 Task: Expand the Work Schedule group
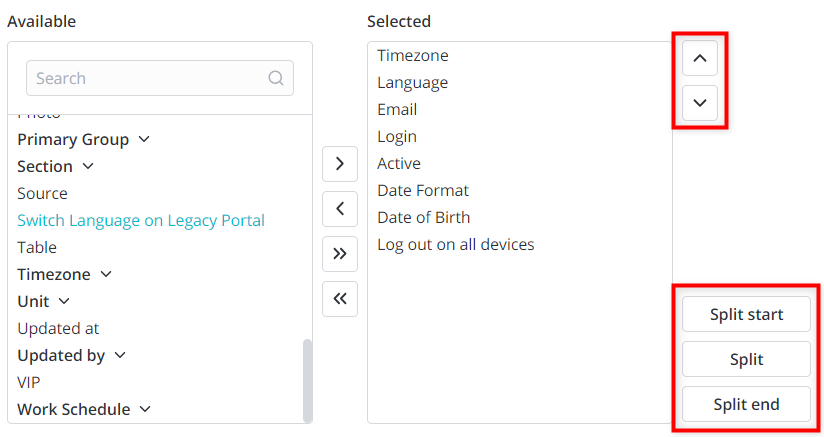[x=145, y=409]
